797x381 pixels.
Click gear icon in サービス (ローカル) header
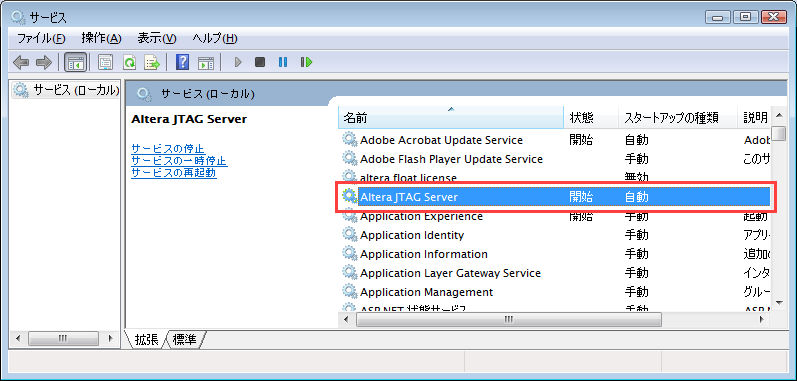point(144,94)
